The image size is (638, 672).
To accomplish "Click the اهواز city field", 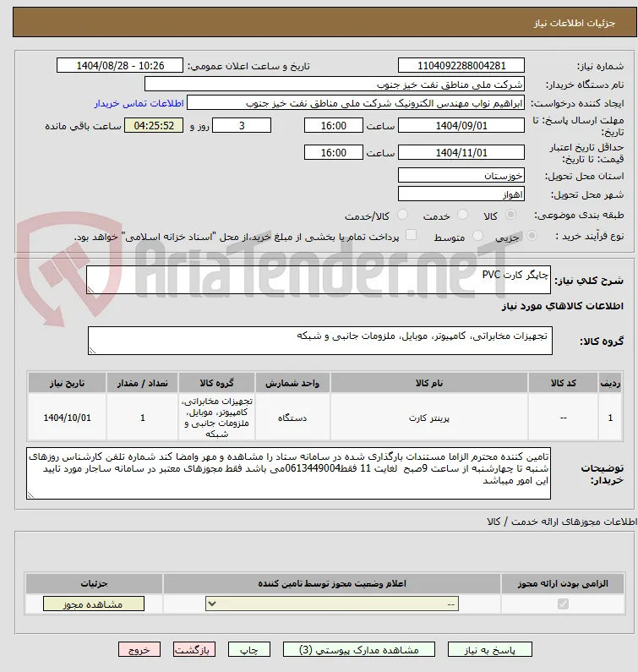I will point(461,194).
